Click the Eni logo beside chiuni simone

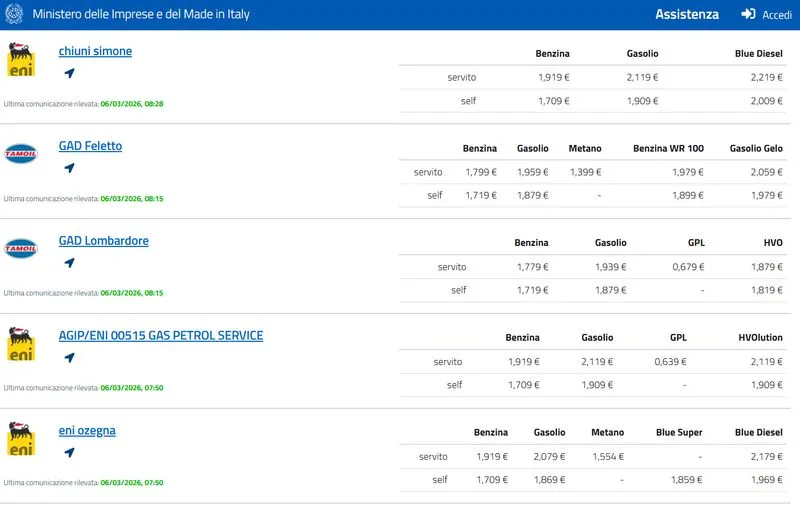[21, 60]
